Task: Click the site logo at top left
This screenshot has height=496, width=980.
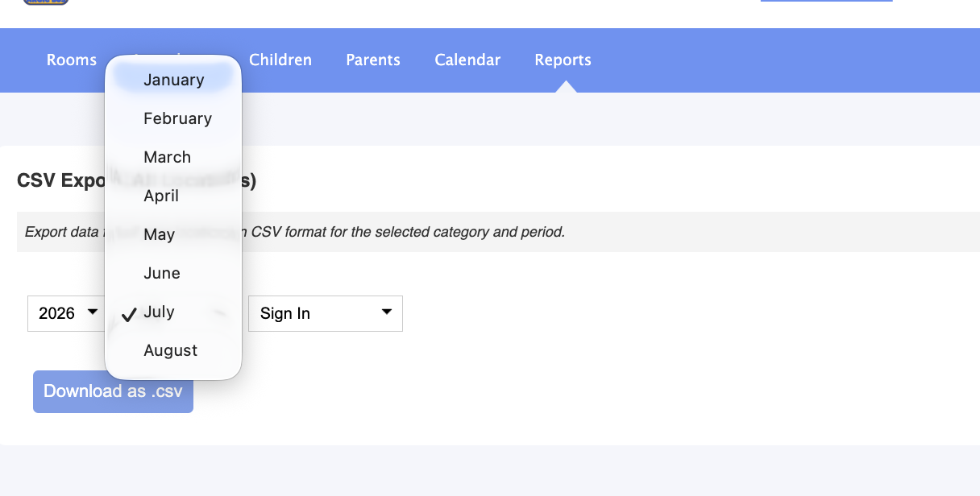Action: pyautogui.click(x=46, y=2)
